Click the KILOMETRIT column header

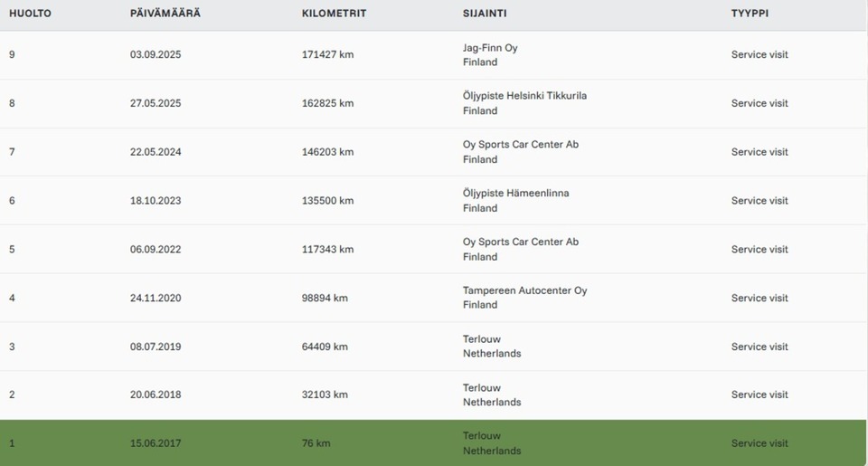point(334,14)
